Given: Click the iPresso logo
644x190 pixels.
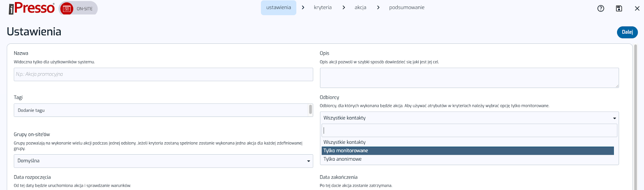Looking at the screenshot, I should pos(31,8).
